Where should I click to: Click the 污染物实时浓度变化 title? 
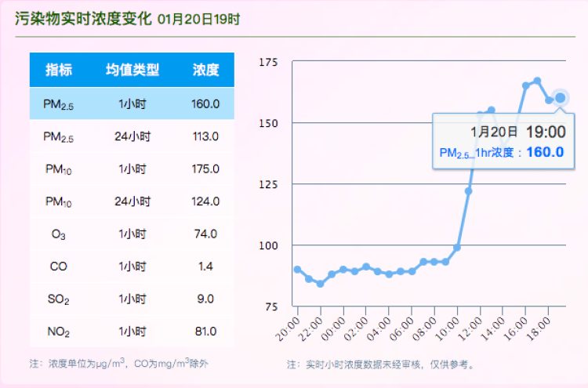point(83,19)
